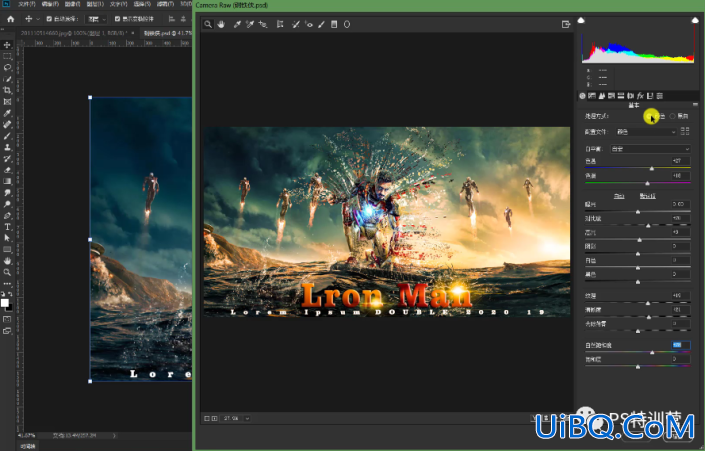Toggle Auto-Select checkbox in options bar
The width and height of the screenshot is (705, 451).
tap(49, 19)
